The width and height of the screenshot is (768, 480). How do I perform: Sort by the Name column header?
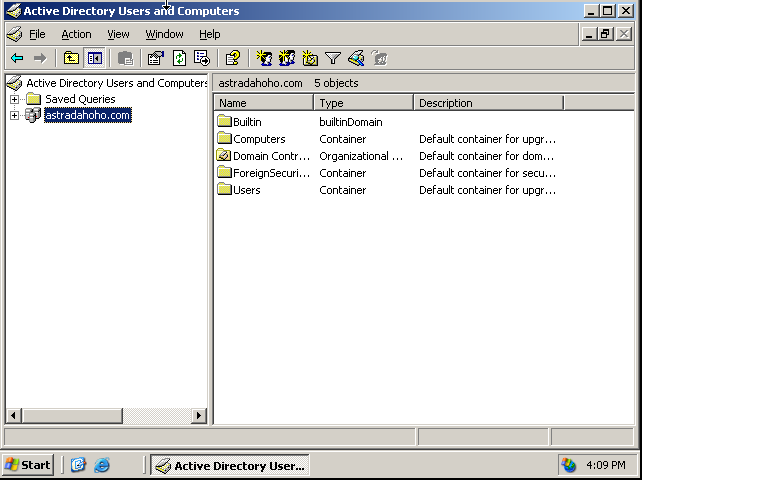(264, 103)
